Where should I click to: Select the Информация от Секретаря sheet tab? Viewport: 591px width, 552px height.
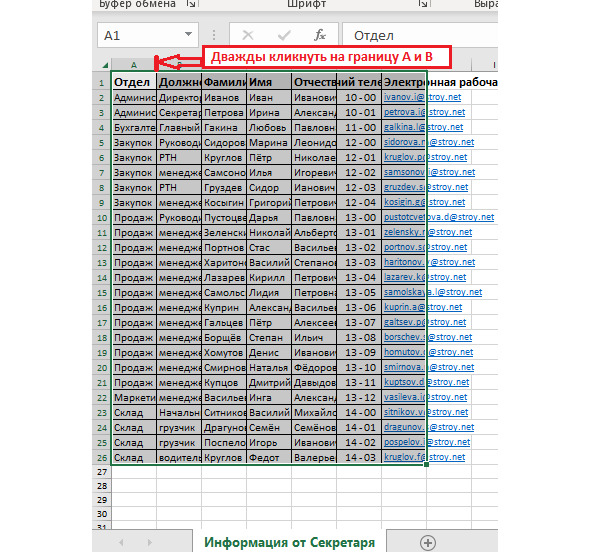click(289, 543)
